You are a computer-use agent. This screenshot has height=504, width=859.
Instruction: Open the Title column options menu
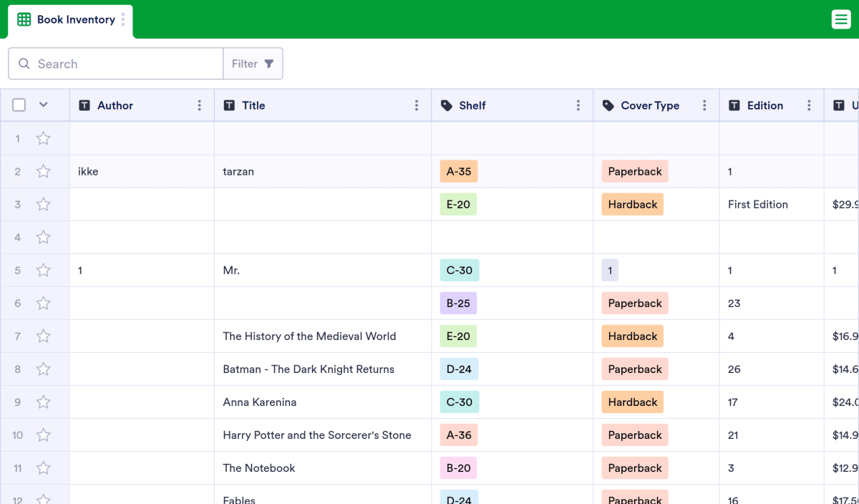(417, 105)
